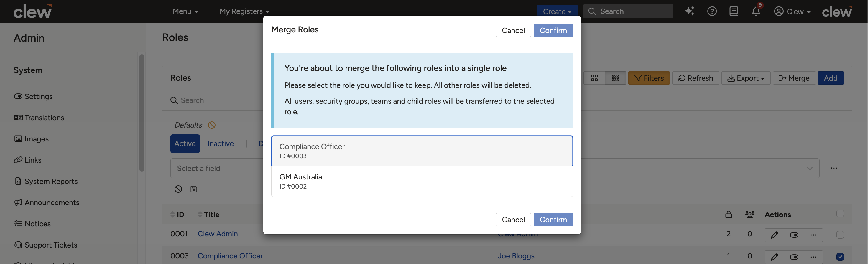Open the Compliance Officer role link
The image size is (868, 264).
pos(230,256)
